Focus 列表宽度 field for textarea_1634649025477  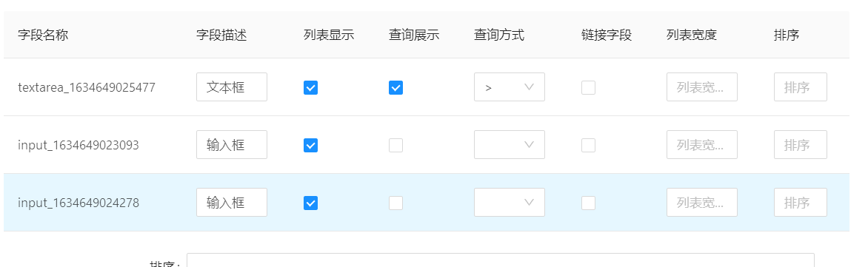[702, 87]
